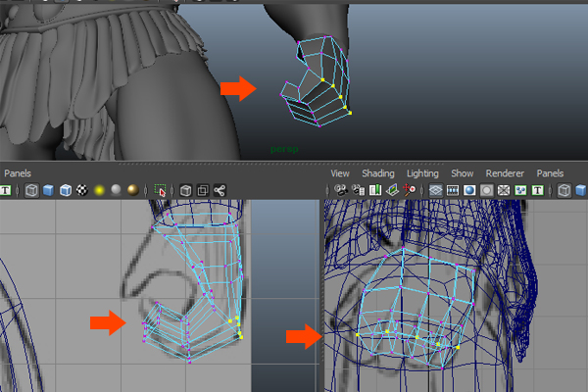This screenshot has height=392, width=588.
Task: Collapse toolbar grip before Select Camera icon
Action: pos(327,190)
